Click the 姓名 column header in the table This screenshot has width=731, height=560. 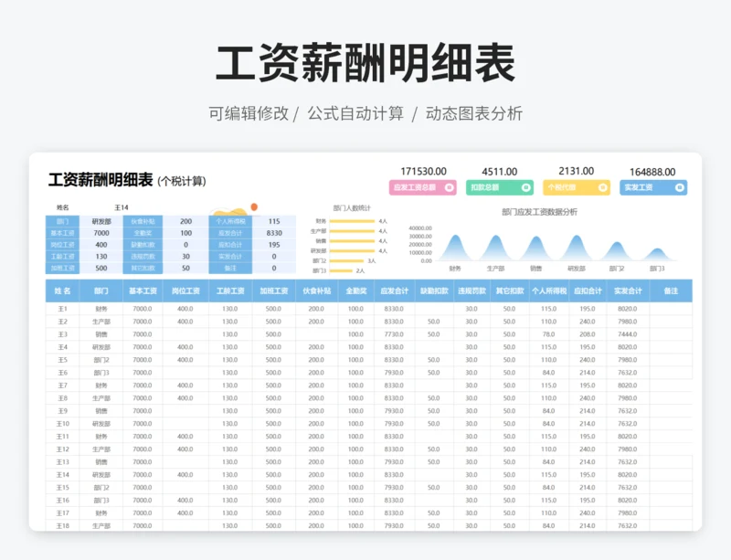62,291
